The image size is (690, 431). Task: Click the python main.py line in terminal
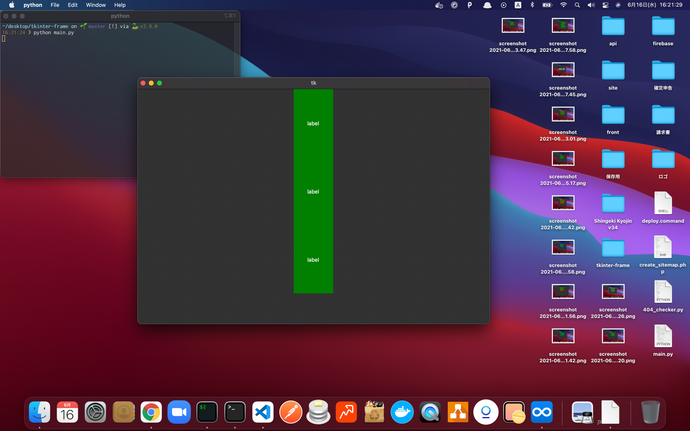(54, 33)
